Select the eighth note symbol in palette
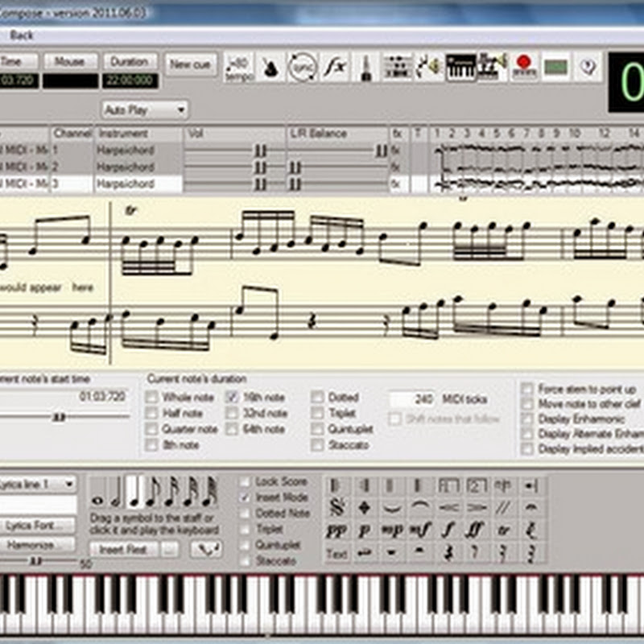Viewport: 644px width, 644px height. click(x=153, y=492)
